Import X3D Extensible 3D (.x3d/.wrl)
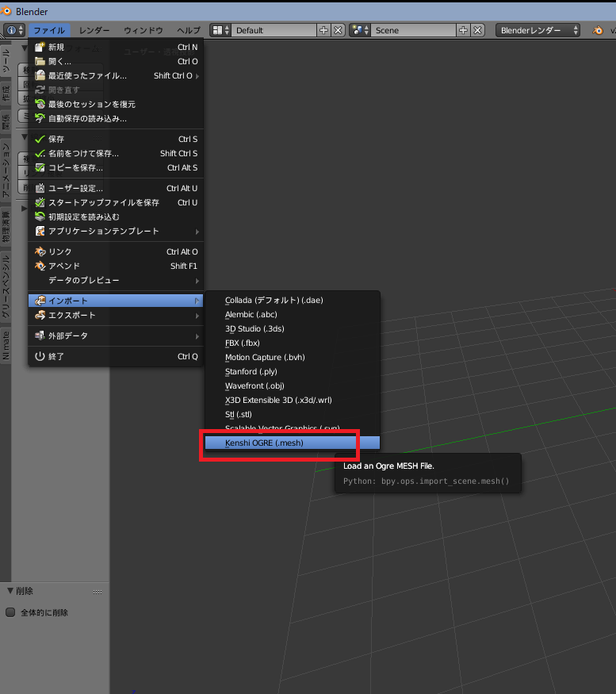This screenshot has height=694, width=616. click(292, 400)
